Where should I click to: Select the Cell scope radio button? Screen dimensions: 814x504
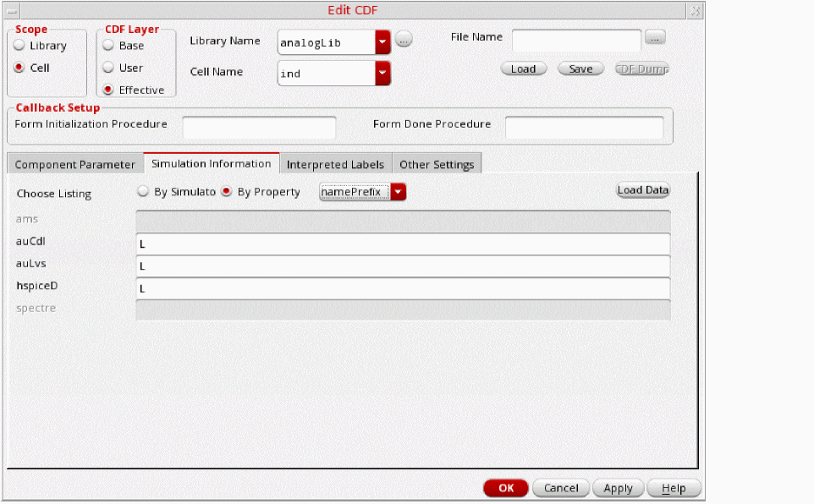[x=19, y=68]
